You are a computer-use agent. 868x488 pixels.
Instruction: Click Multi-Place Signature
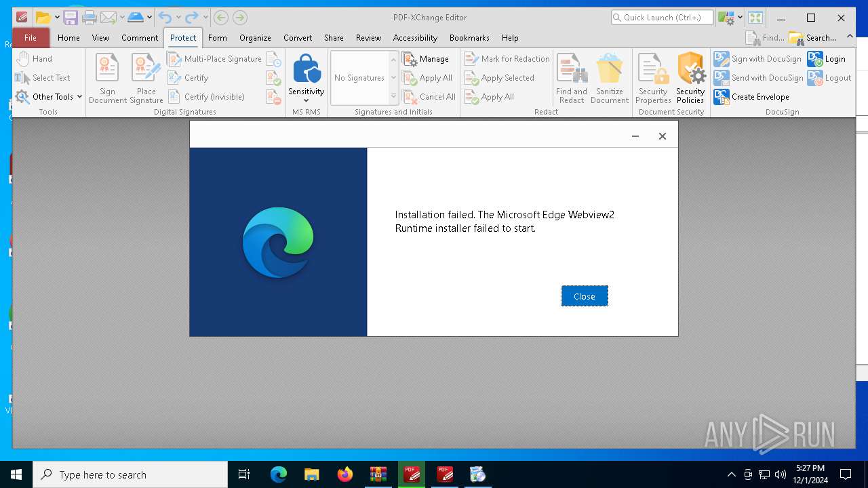tap(215, 59)
